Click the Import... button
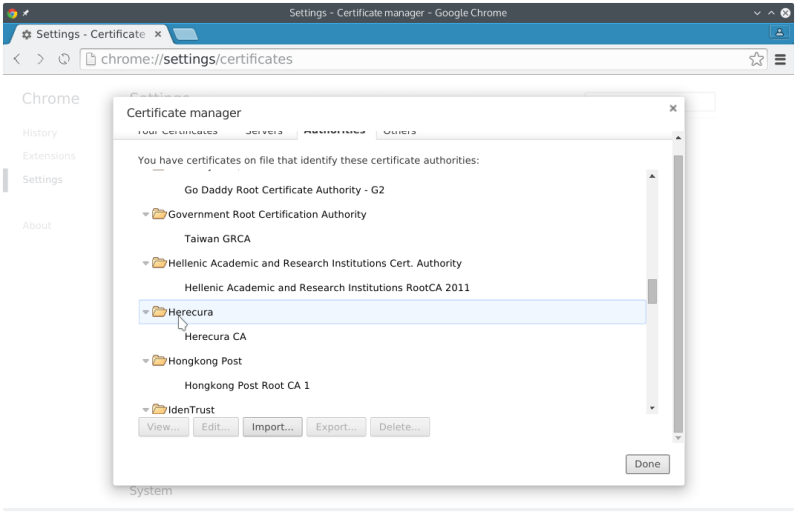 click(x=272, y=427)
